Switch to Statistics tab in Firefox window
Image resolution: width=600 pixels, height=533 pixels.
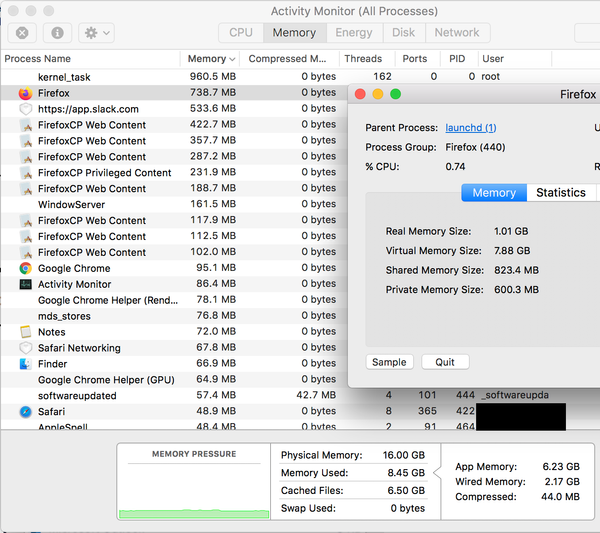[561, 192]
